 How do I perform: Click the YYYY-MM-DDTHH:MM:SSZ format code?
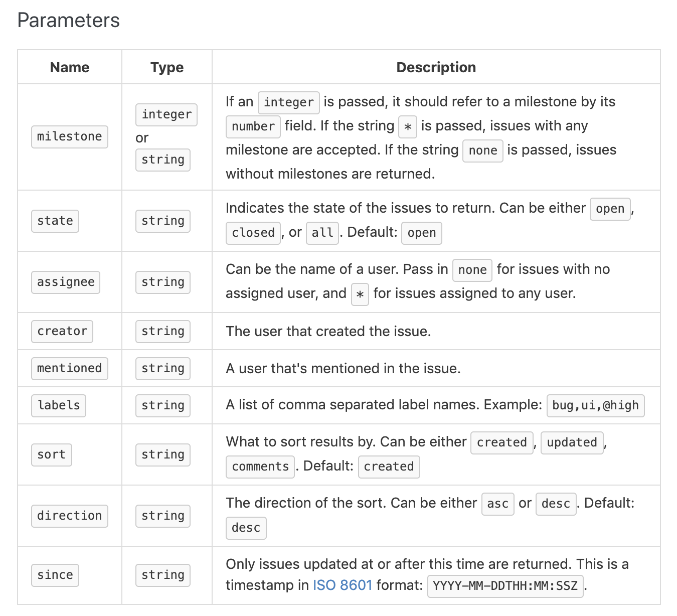tap(505, 586)
